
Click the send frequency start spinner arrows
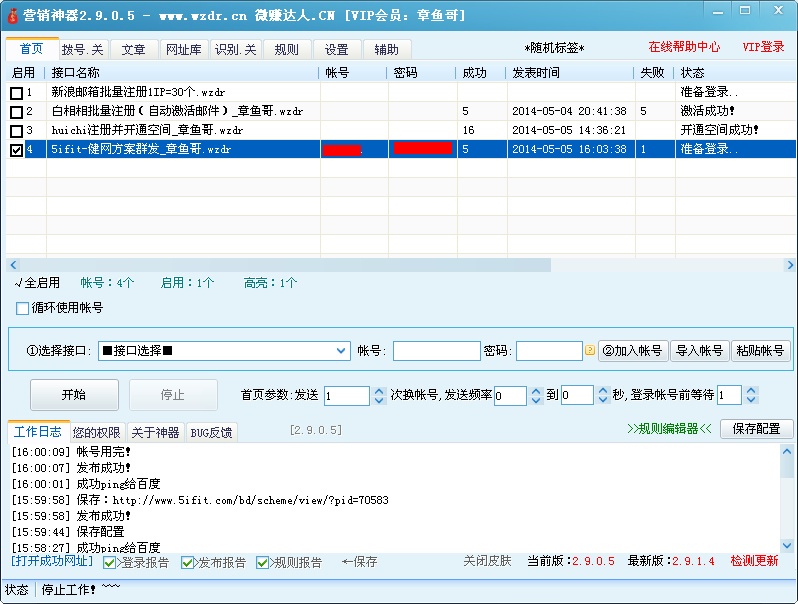click(x=535, y=396)
